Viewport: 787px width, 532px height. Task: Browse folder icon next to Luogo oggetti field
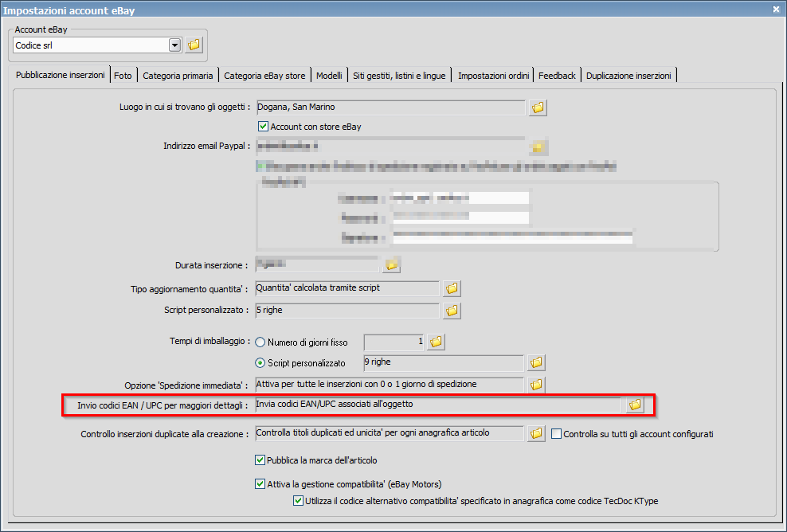(x=538, y=108)
